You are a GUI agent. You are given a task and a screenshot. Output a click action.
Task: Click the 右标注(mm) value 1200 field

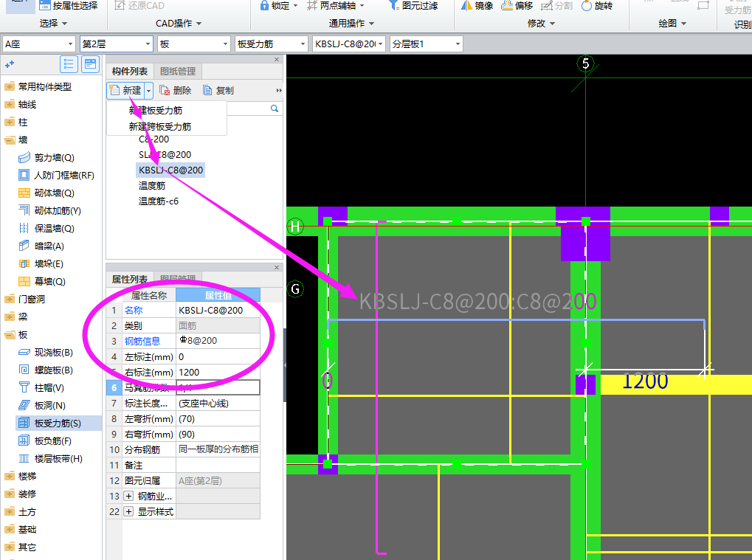218,373
